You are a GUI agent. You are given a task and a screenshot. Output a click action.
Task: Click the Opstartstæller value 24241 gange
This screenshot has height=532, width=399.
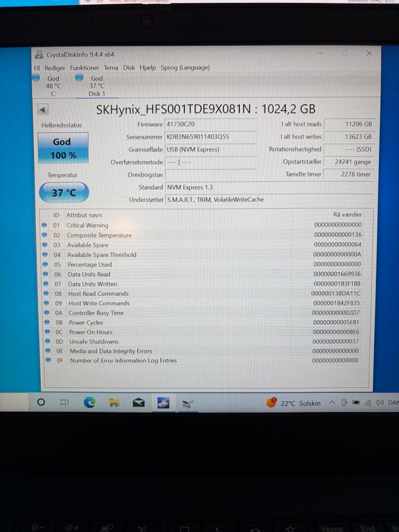click(349, 162)
